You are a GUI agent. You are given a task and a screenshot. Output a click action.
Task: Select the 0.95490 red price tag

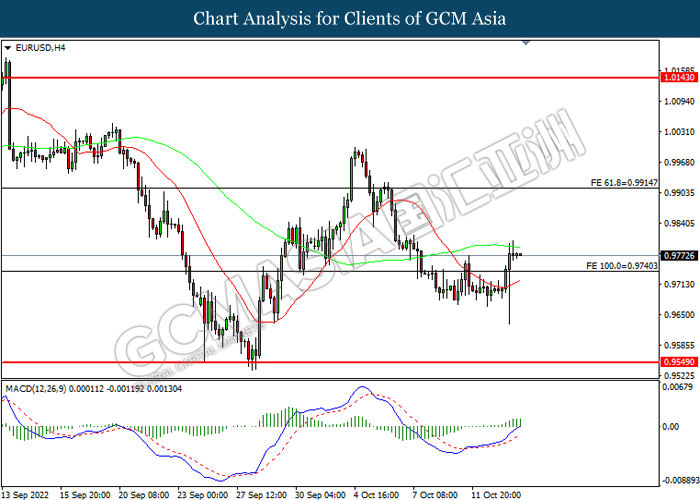679,362
